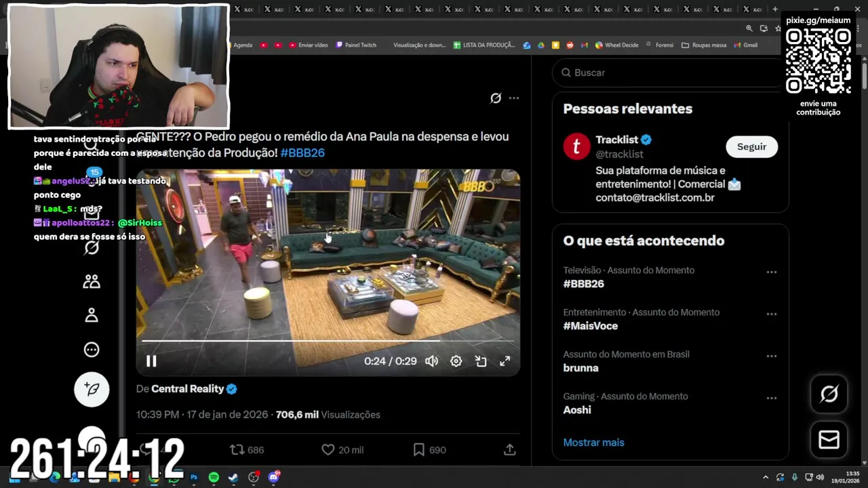Viewport: 868px width, 488px height.
Task: Open the Tracklist profile name
Action: [x=618, y=140]
